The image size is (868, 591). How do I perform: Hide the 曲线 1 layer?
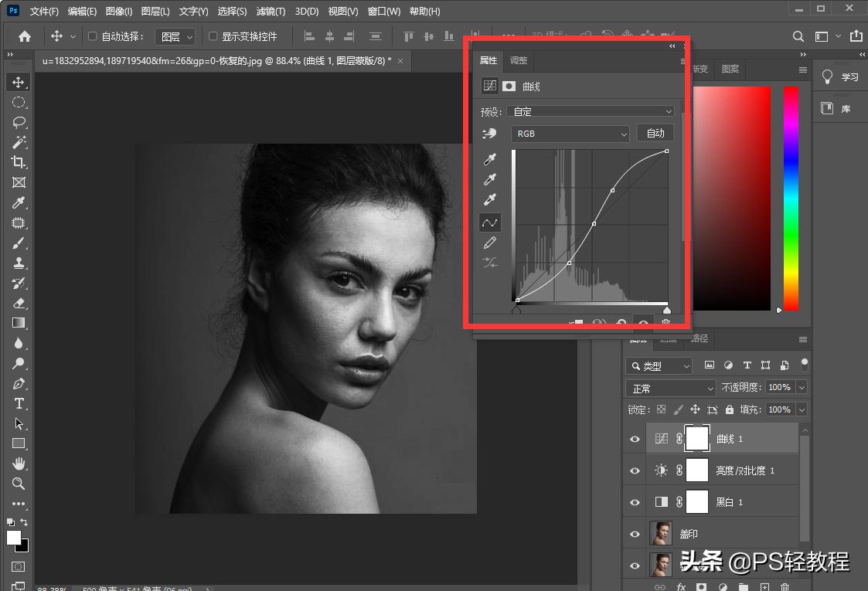635,439
